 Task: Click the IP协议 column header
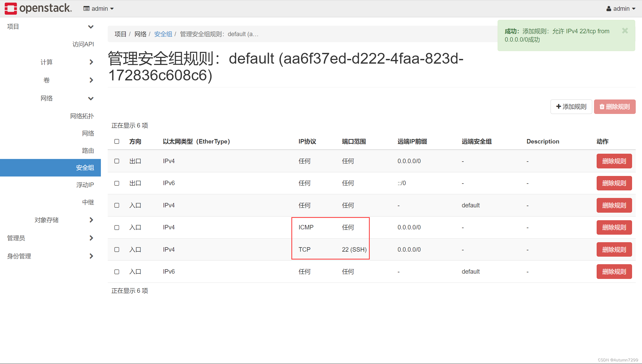(x=307, y=141)
